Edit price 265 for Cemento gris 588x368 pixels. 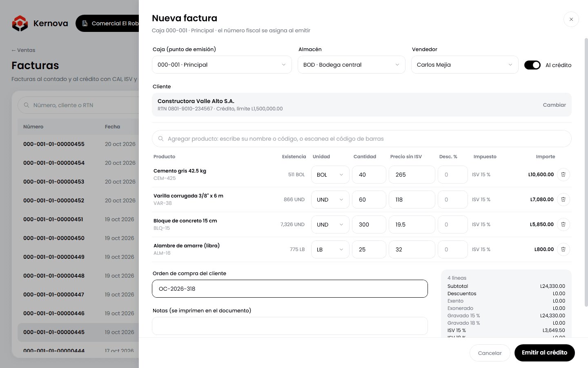(x=412, y=175)
